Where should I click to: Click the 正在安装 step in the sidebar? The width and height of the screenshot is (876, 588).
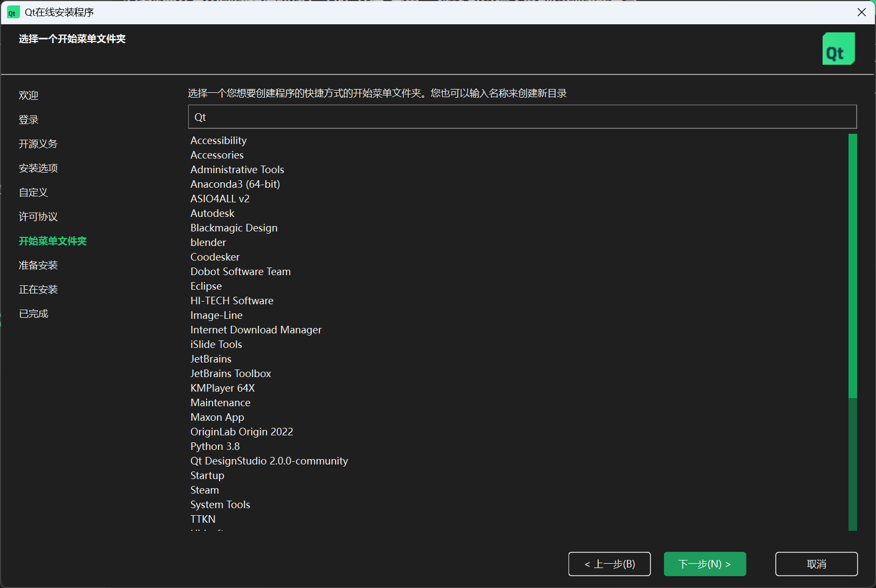click(38, 290)
